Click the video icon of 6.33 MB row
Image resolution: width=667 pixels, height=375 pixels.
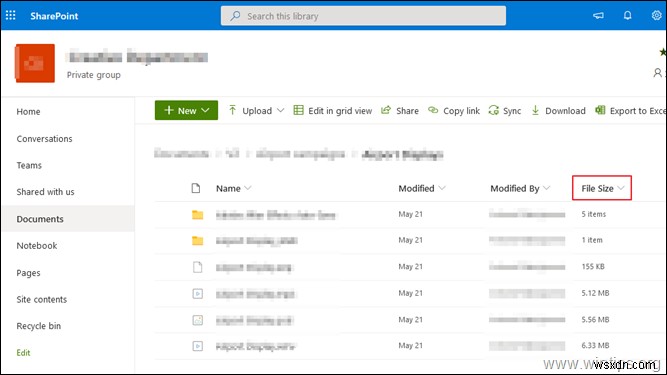point(197,346)
